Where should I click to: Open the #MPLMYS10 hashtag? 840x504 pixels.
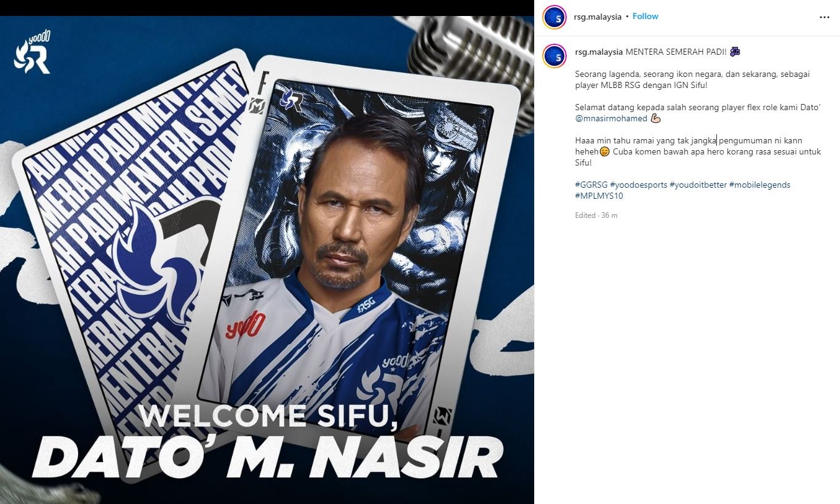click(599, 196)
